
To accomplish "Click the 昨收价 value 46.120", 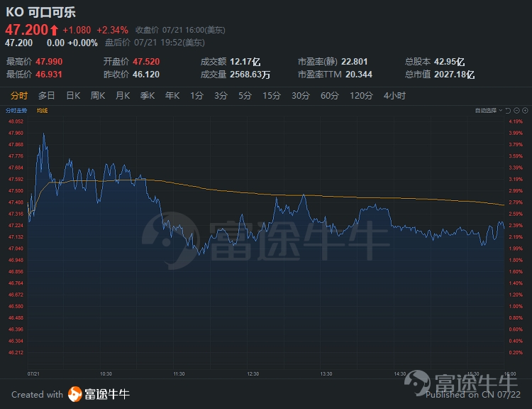I will 146,75.
